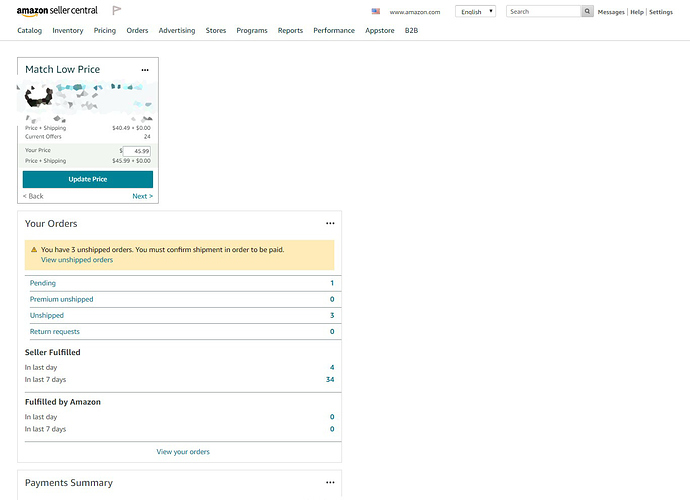Image resolution: width=690 pixels, height=500 pixels.
Task: Click Fulfilled by Amazon last 7 days count 0
Action: click(x=332, y=429)
